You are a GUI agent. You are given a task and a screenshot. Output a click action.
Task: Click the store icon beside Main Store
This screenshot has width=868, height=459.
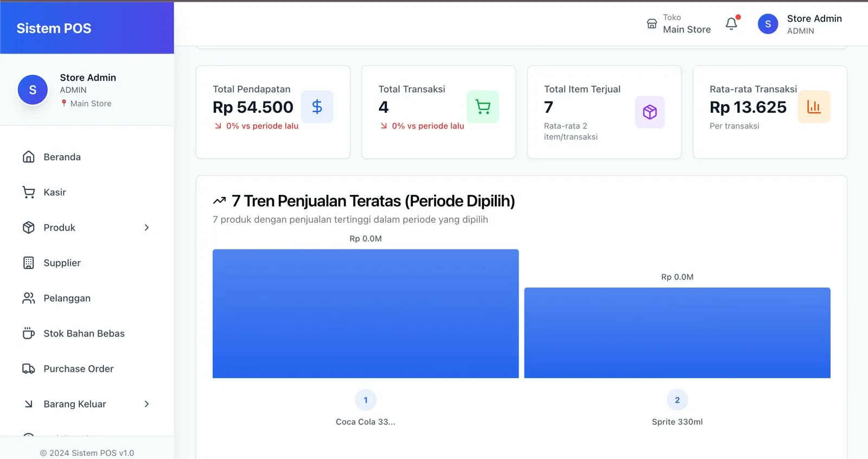click(652, 24)
